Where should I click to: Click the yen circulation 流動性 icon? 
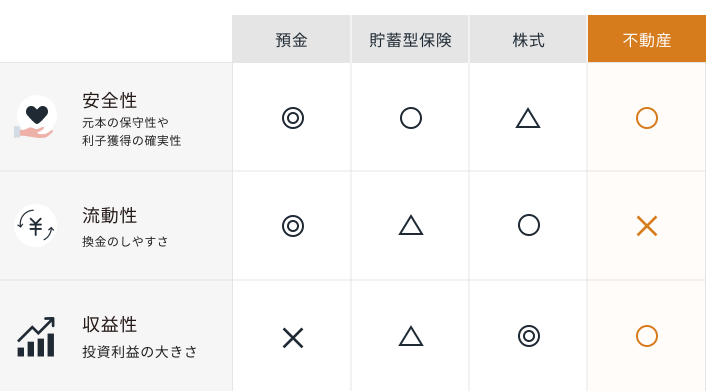coord(36,225)
